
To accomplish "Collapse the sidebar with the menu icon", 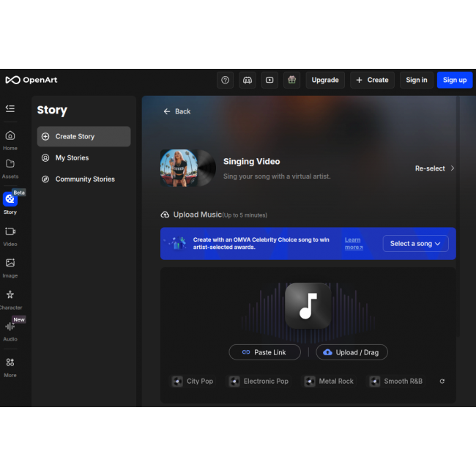I will click(10, 108).
